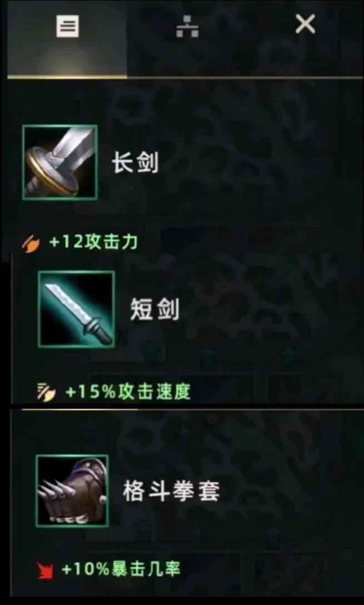Click the 格斗拳套 item name
Screen dimensions: 364x605
pyautogui.click(x=172, y=491)
